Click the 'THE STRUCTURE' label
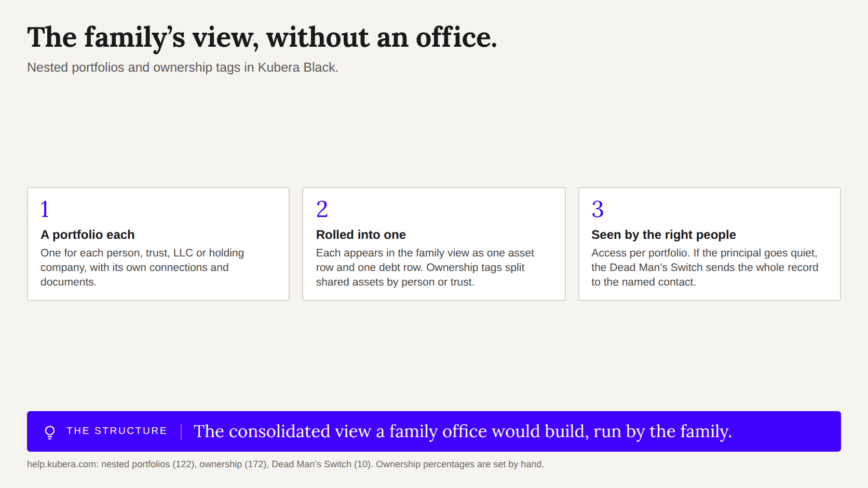 click(x=117, y=431)
